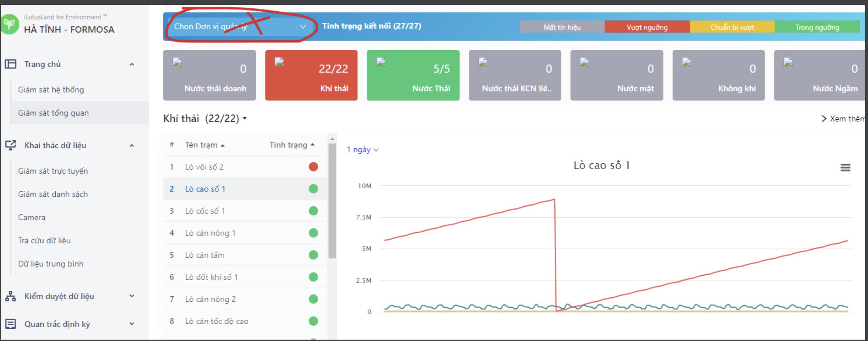The width and height of the screenshot is (868, 341).
Task: Click green status dot of Lò cán tốc độ cao
Action: tap(313, 321)
